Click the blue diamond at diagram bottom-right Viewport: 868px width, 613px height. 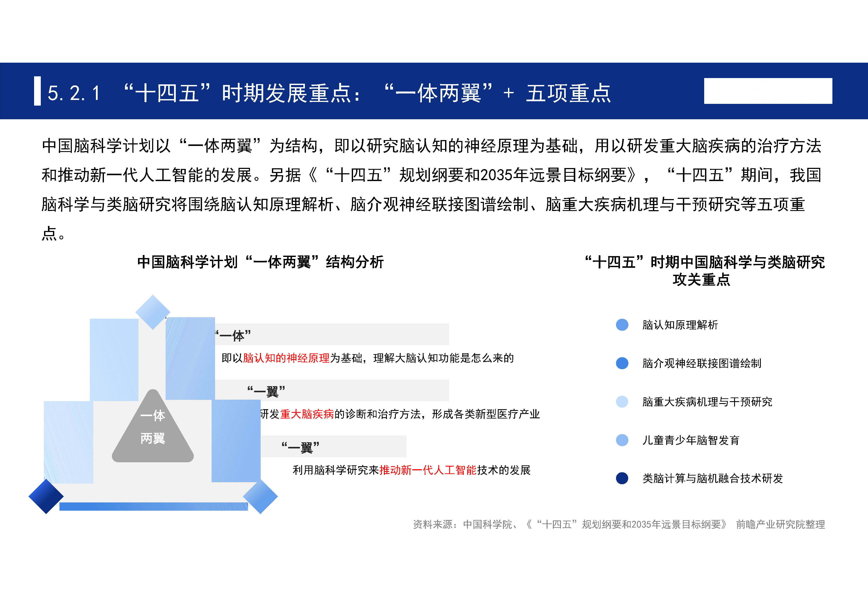260,496
